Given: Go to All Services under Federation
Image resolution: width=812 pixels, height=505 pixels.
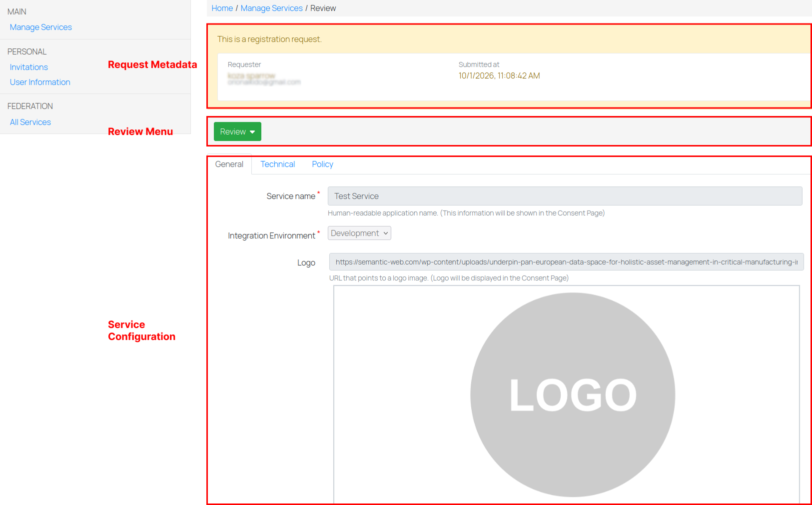Looking at the screenshot, I should pyautogui.click(x=30, y=122).
